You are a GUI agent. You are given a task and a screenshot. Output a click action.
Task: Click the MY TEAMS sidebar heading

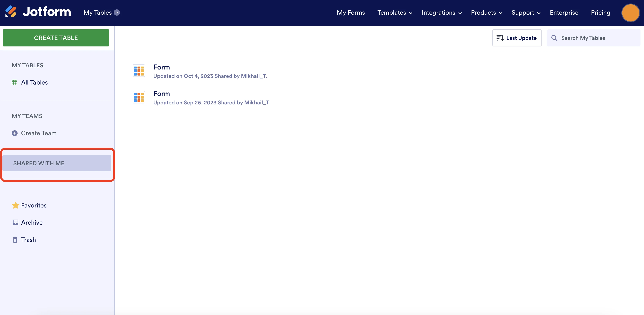(x=27, y=116)
